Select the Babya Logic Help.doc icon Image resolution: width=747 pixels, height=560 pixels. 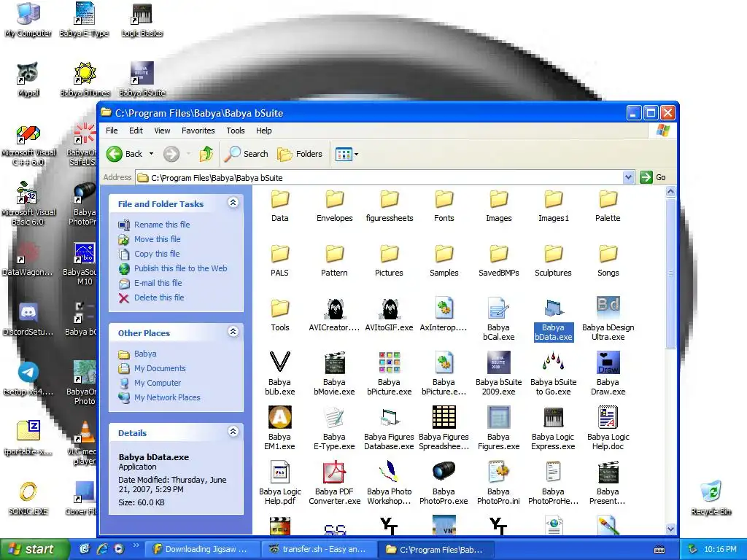[608, 418]
